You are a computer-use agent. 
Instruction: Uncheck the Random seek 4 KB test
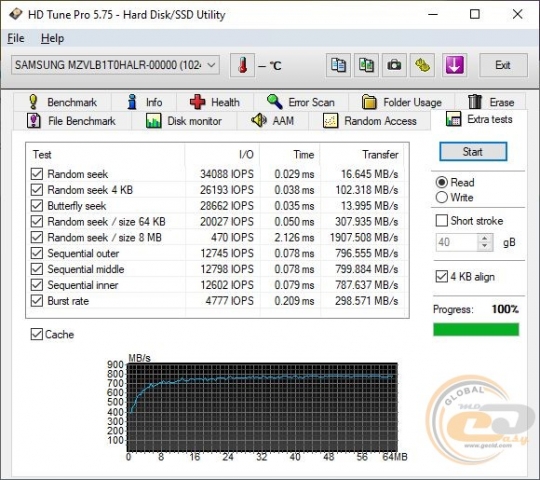click(37, 190)
